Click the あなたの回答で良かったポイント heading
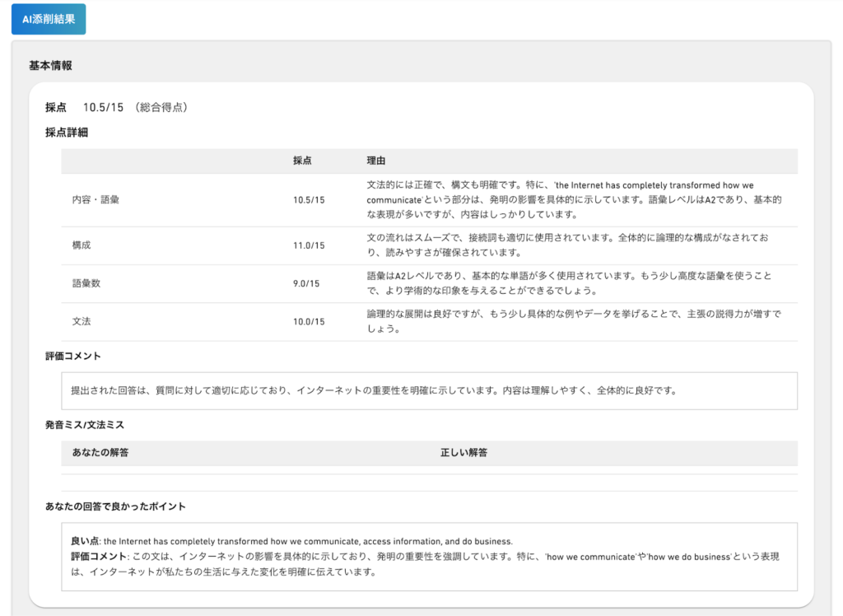843x616 pixels. 115,506
